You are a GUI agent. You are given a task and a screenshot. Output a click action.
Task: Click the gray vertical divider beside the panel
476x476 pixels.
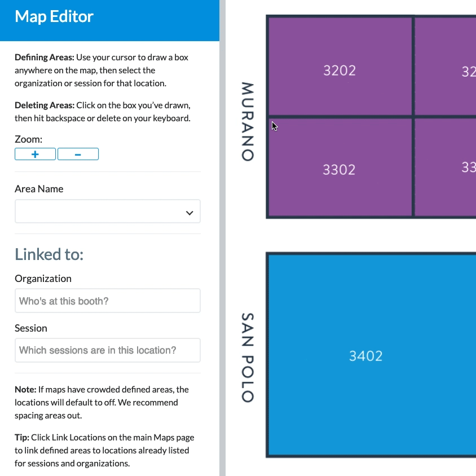(x=222, y=238)
